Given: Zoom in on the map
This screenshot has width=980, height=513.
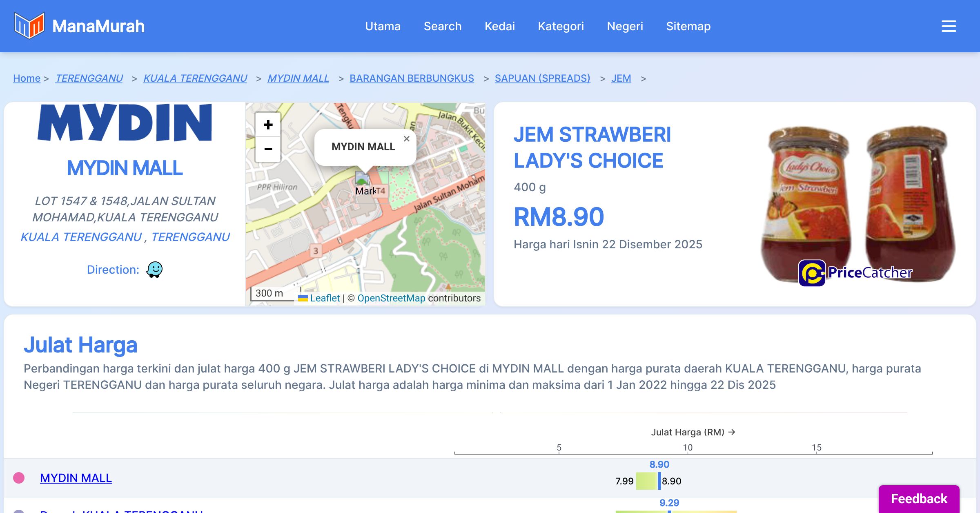Looking at the screenshot, I should (268, 125).
